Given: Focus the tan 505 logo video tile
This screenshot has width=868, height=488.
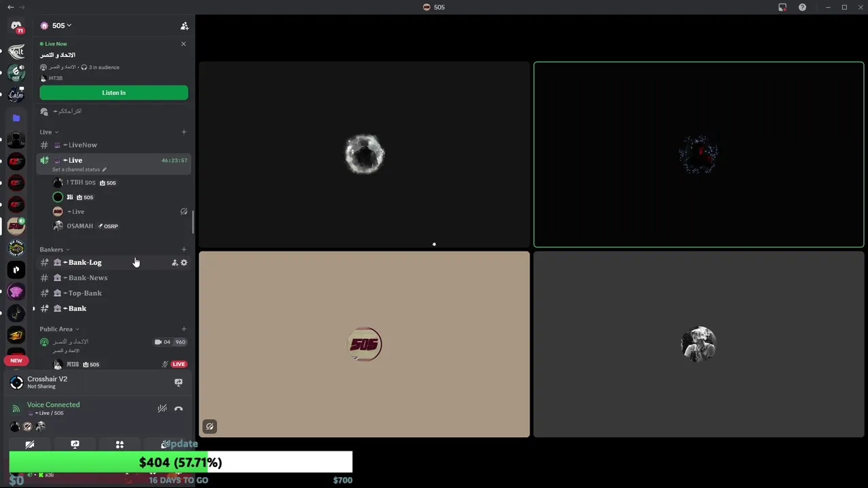Looking at the screenshot, I should [x=364, y=344].
